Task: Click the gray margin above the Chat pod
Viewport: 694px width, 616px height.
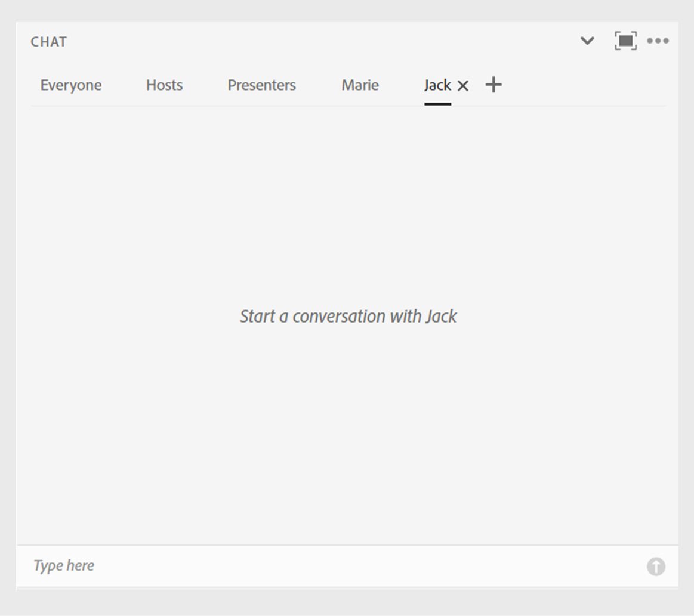Action: click(x=346, y=10)
